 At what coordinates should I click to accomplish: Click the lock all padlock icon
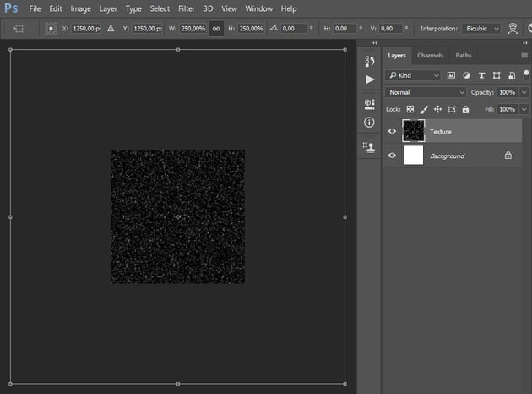coord(465,109)
